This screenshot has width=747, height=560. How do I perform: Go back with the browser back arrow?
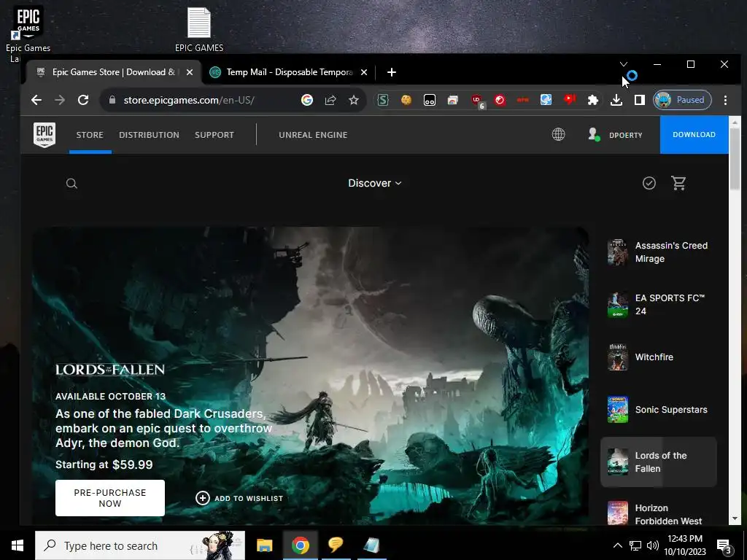pos(36,100)
